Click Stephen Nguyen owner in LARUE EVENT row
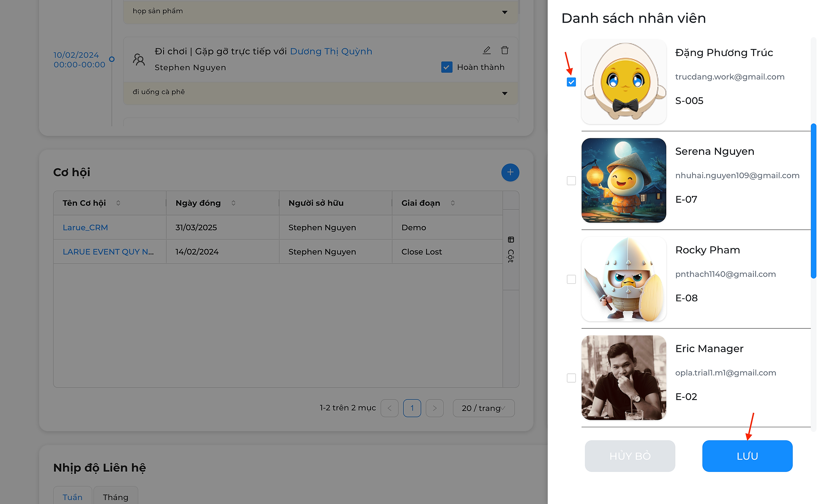The image size is (830, 504). click(x=322, y=252)
